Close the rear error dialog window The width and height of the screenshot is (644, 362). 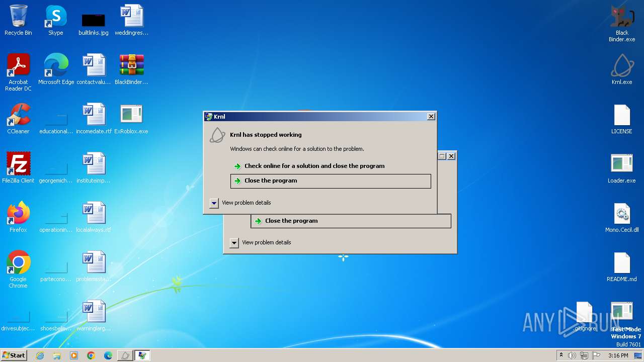pos(451,156)
